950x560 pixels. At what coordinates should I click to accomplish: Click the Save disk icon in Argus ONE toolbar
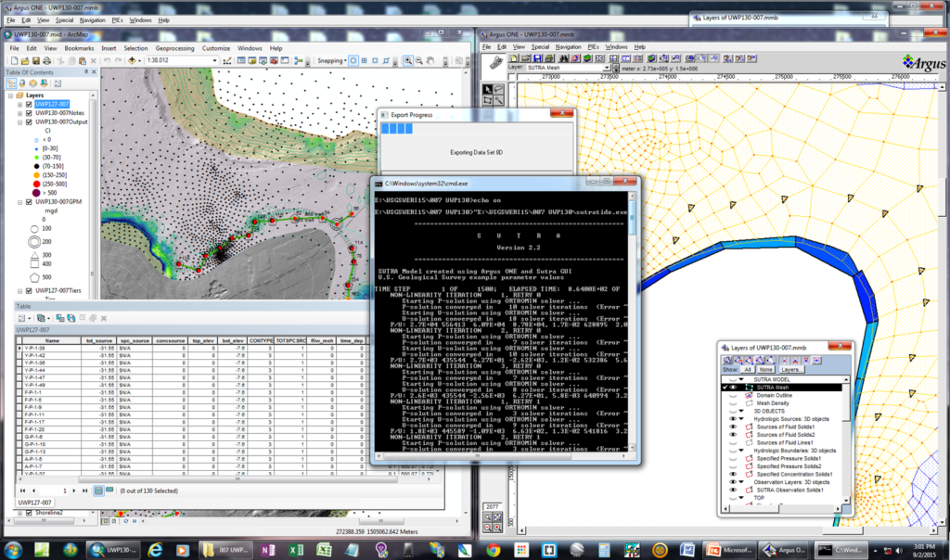[537, 58]
